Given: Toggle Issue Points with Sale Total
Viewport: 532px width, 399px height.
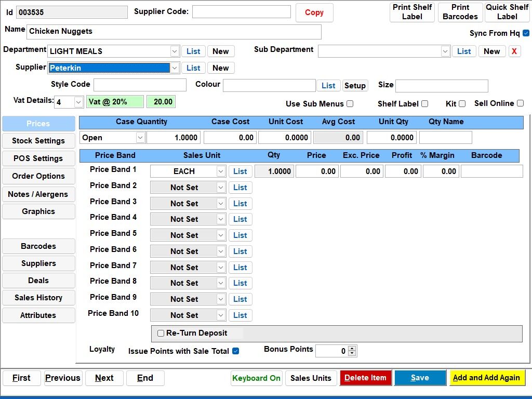Looking at the screenshot, I should click(235, 351).
